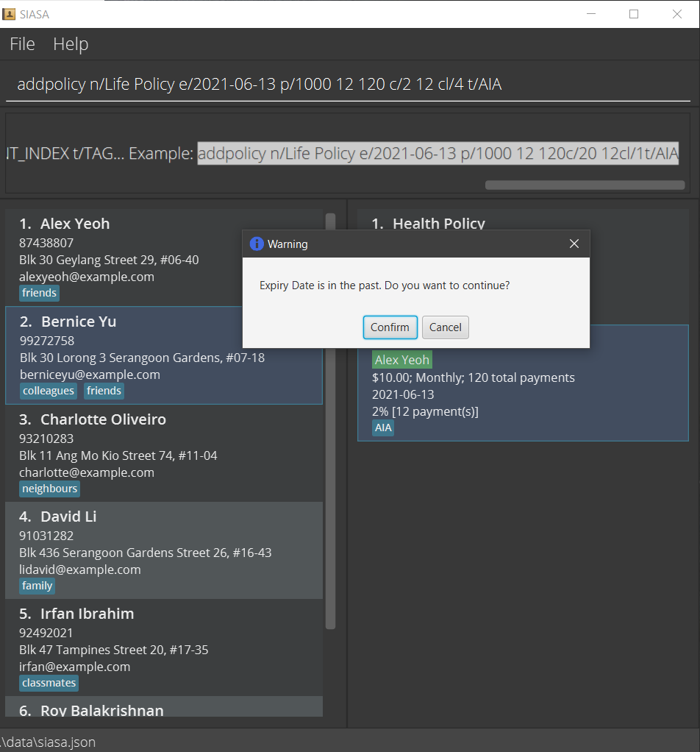Screen dimensions: 700x752
Task: Click address Blk 30 Lorong 3 Serangoon Gardens
Action: point(143,358)
